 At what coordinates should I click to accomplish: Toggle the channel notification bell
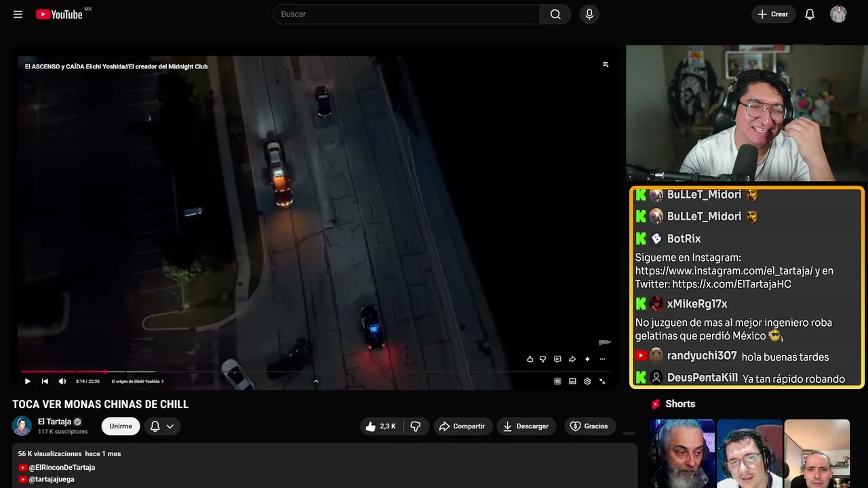pyautogui.click(x=155, y=426)
